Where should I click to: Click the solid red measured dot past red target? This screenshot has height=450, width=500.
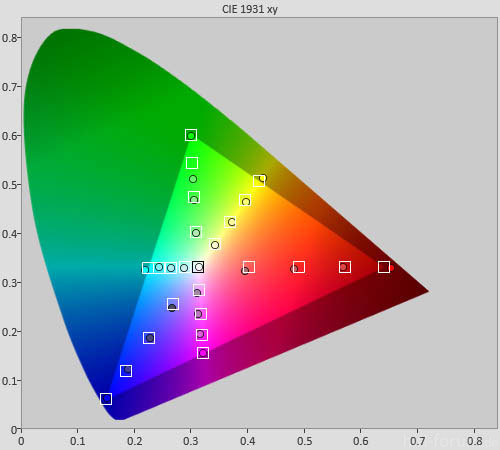[391, 268]
